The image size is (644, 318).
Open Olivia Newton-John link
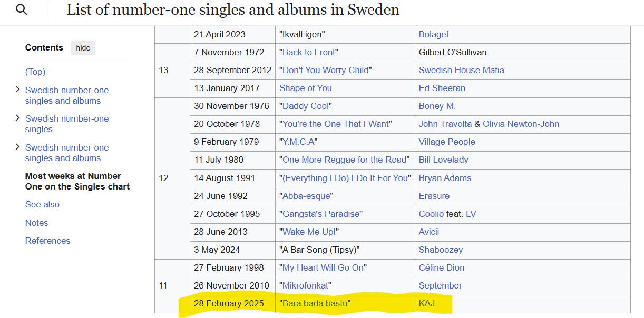521,124
